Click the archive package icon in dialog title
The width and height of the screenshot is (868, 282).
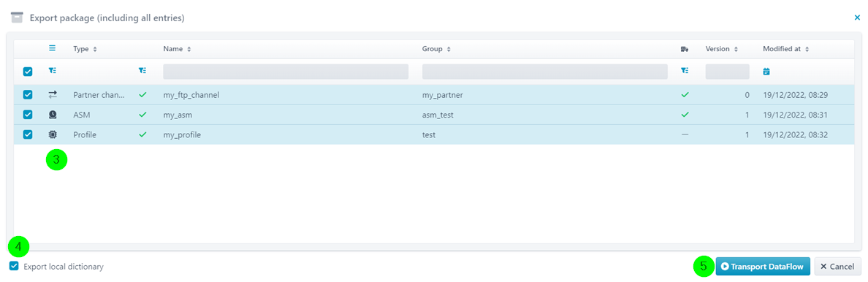click(17, 18)
